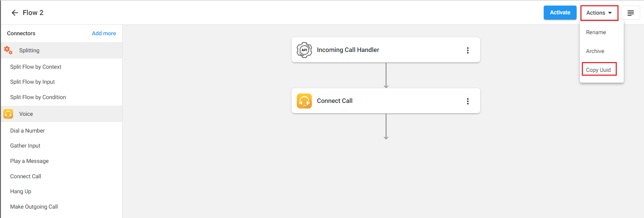Click the Voice headset icon in sidebar
The image size is (644, 218).
8,114
